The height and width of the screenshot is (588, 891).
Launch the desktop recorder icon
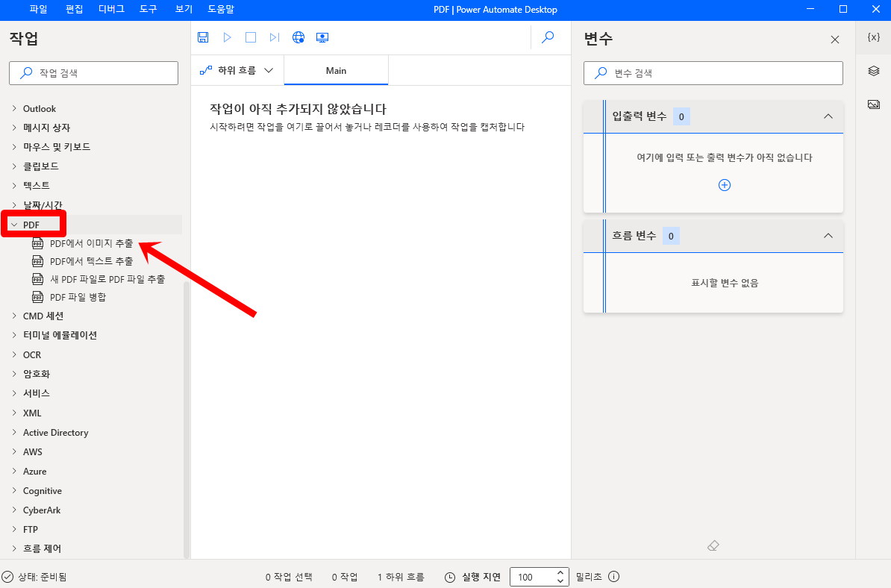coord(322,37)
